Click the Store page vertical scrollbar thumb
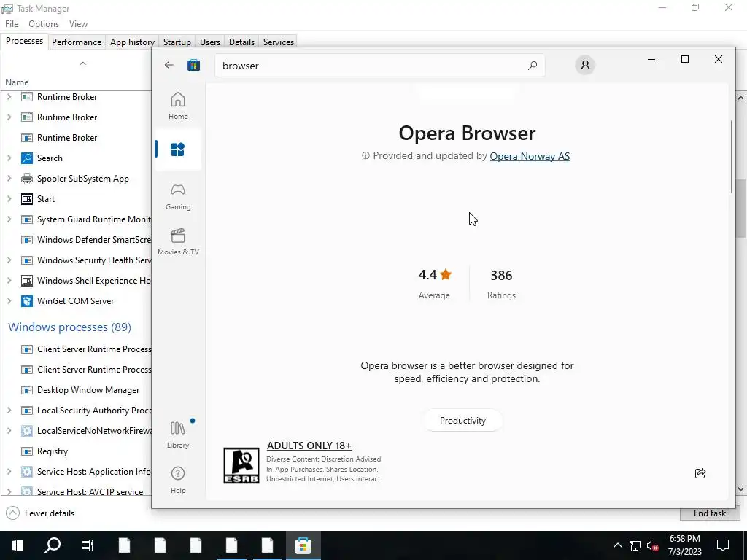This screenshot has width=747, height=560. [732, 156]
